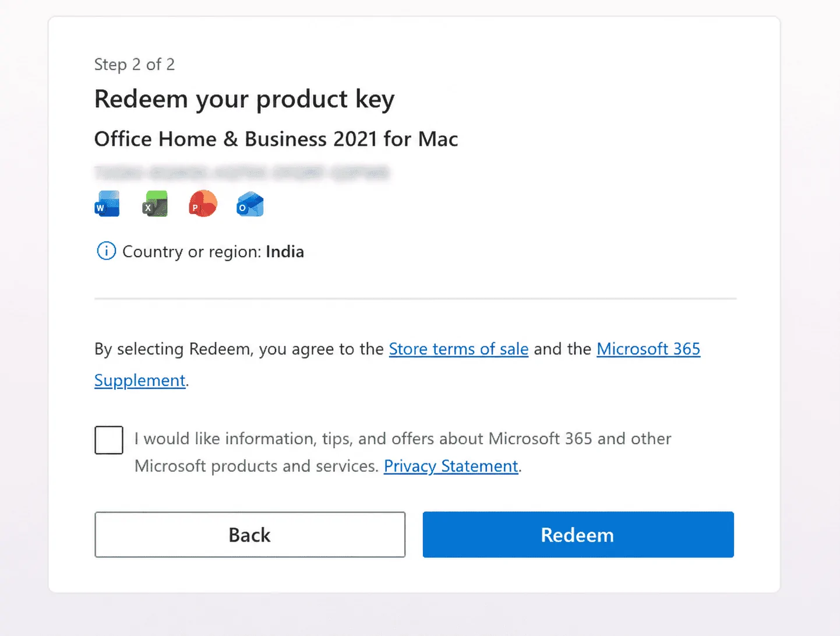Open the Privacy Statement link

[451, 466]
